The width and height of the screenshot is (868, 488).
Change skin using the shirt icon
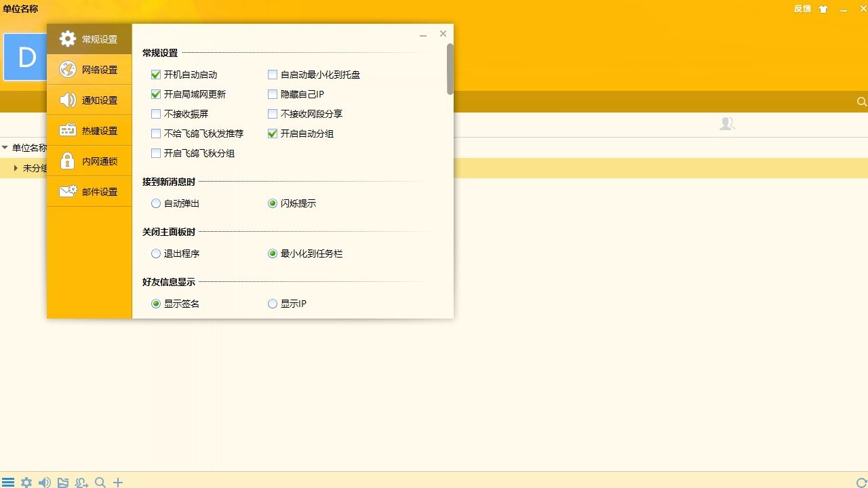[x=823, y=9]
